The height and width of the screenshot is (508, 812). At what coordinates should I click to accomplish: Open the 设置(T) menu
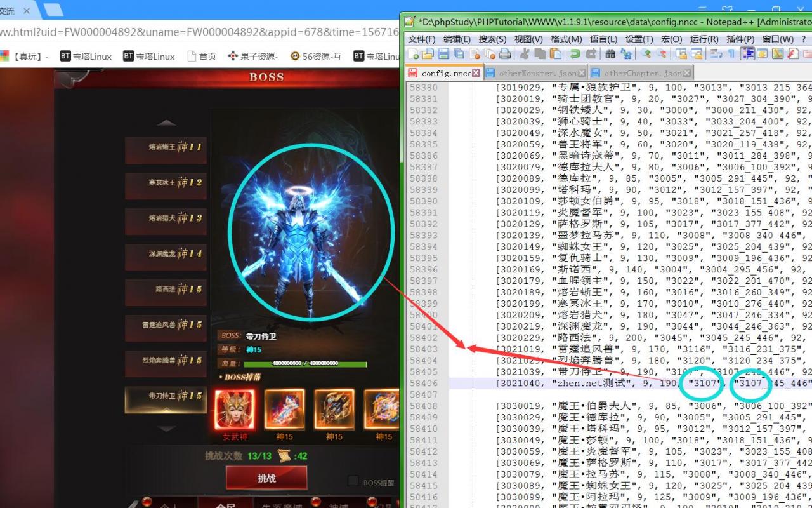tap(639, 39)
